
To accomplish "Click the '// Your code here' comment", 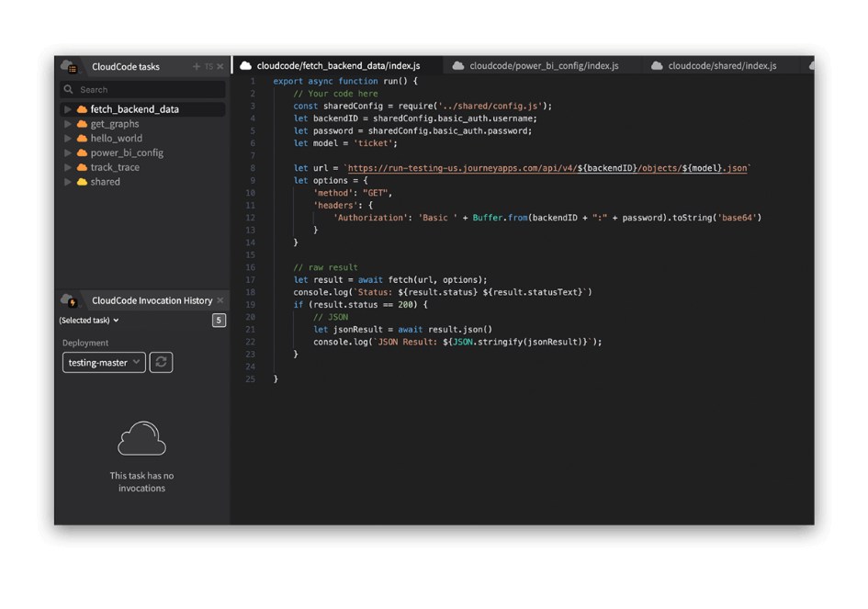I will click(335, 94).
